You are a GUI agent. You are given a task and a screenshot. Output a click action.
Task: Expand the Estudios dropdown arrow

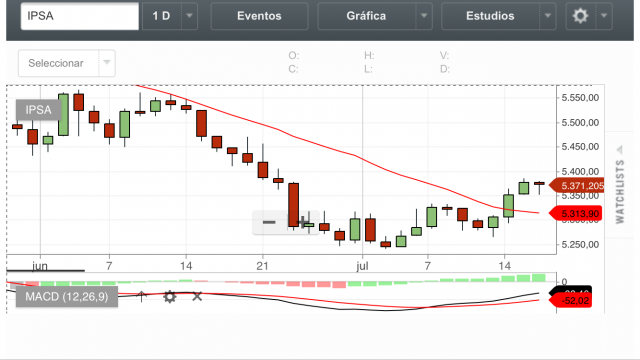[x=548, y=16]
